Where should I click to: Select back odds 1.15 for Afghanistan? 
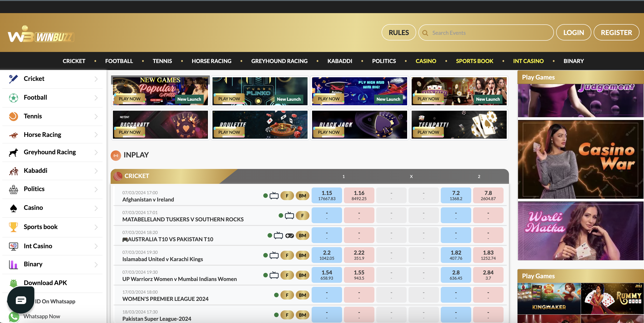tap(327, 196)
